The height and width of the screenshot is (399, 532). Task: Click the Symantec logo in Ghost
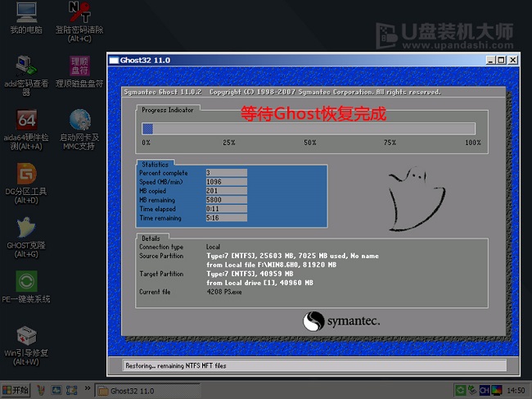pos(341,321)
